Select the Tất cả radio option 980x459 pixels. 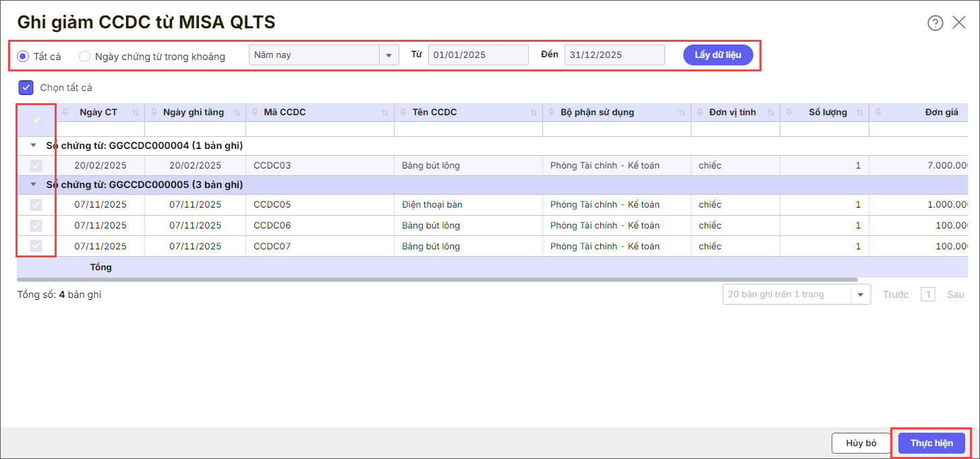click(x=23, y=57)
